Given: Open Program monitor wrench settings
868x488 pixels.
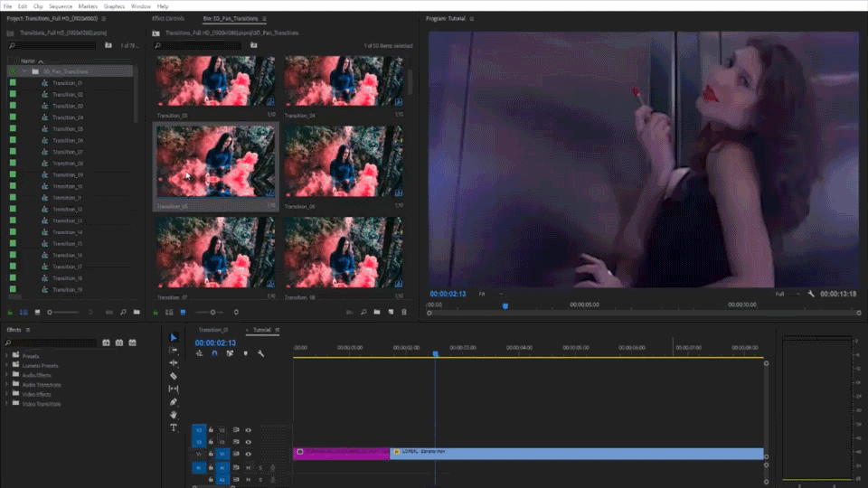Looking at the screenshot, I should [x=811, y=294].
